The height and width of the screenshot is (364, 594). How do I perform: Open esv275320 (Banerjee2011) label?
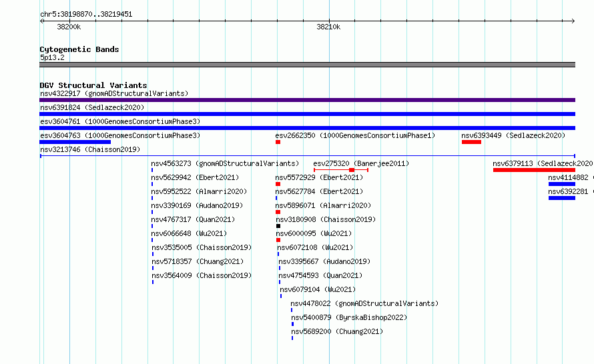coord(361,163)
